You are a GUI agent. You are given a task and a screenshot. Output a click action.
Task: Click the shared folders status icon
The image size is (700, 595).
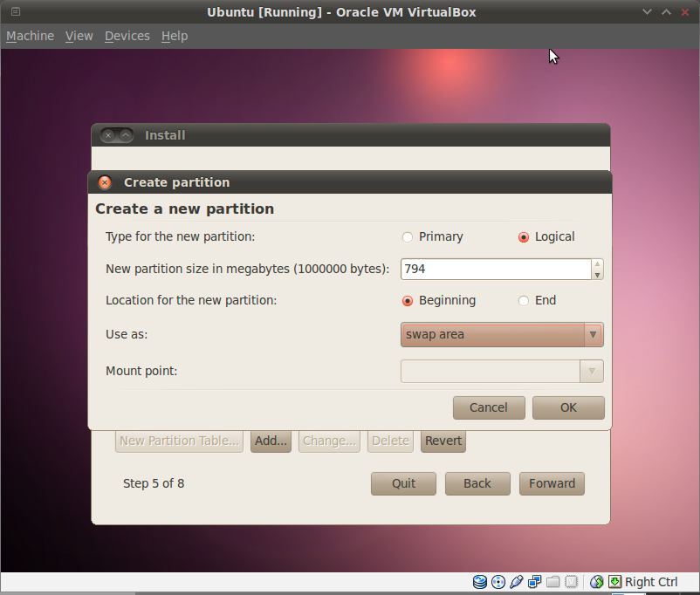[552, 582]
